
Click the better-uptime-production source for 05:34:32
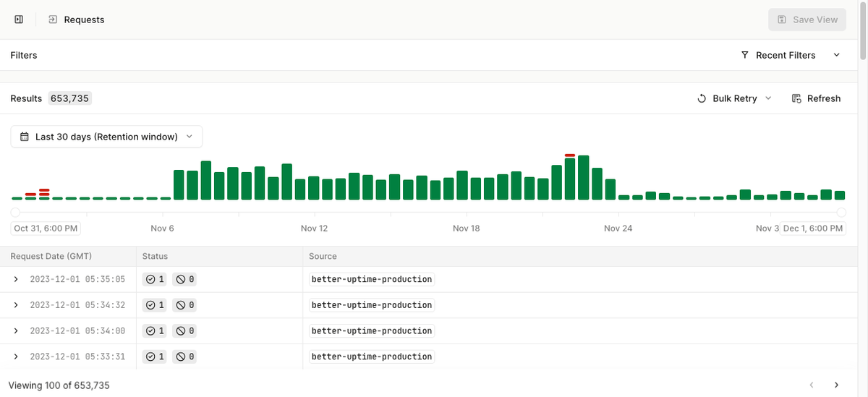[x=372, y=305]
